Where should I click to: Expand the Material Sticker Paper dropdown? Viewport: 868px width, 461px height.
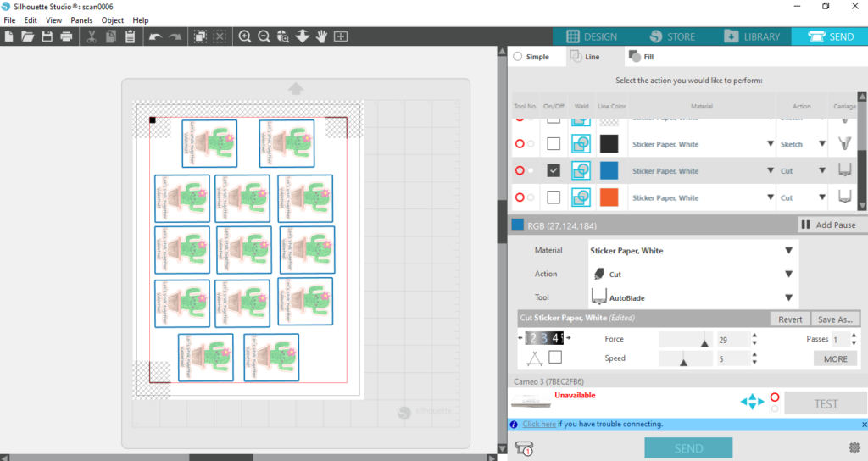788,251
